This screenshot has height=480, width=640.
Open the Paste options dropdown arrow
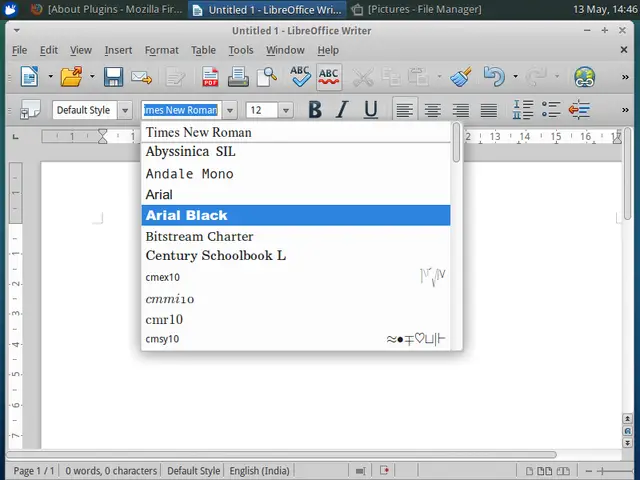pos(439,76)
